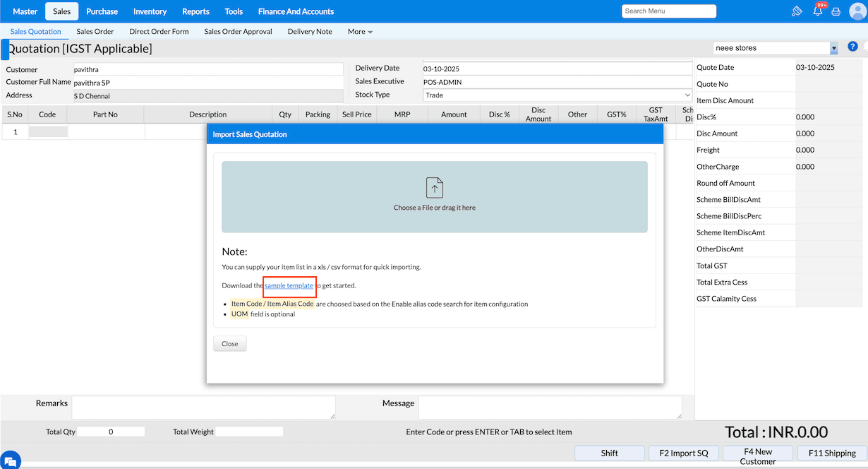
Task: Open the Finance And Accounts menu
Action: click(x=296, y=11)
